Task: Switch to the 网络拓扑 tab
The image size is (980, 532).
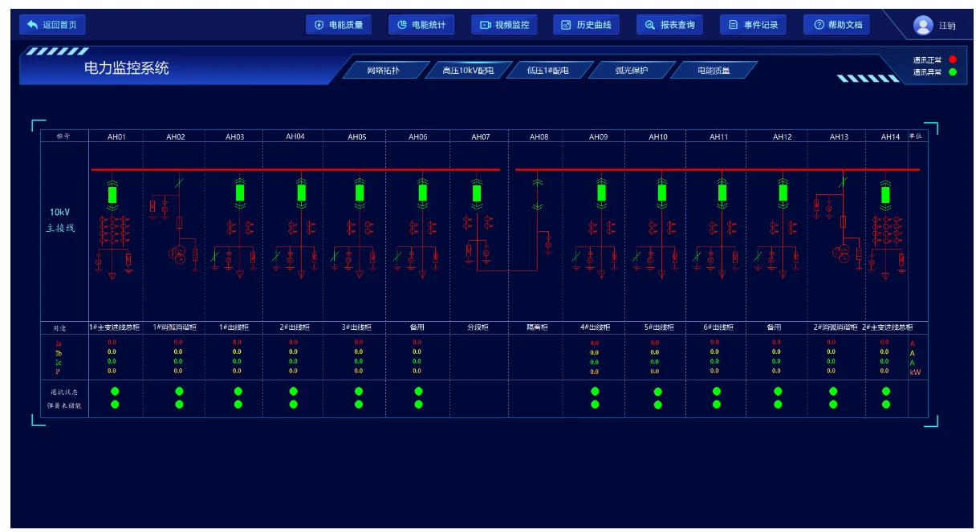Action: coord(383,71)
